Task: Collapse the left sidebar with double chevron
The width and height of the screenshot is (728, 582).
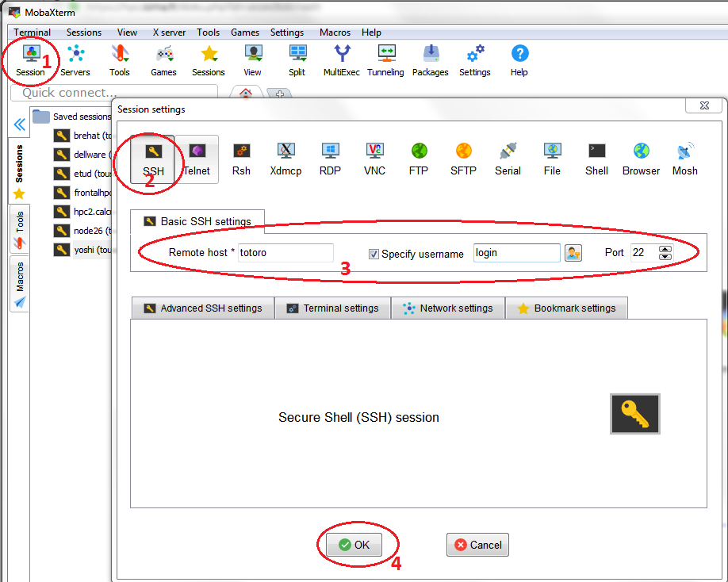Action: click(x=20, y=124)
